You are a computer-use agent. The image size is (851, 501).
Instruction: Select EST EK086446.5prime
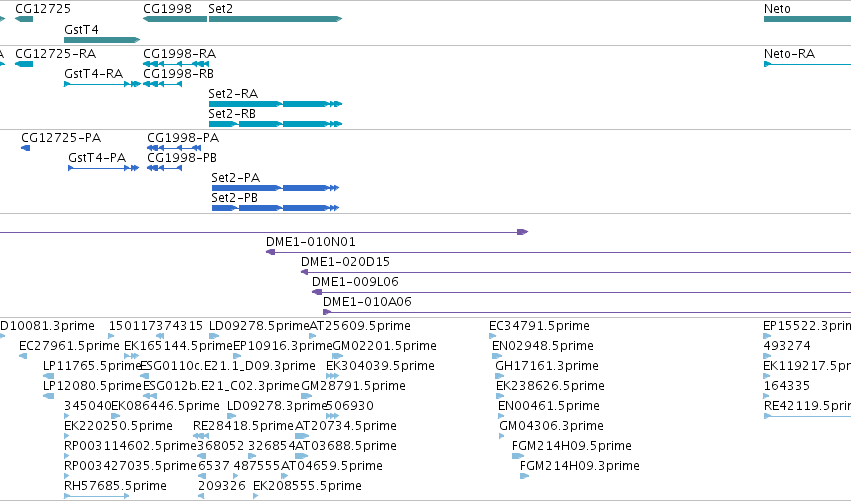pos(165,407)
